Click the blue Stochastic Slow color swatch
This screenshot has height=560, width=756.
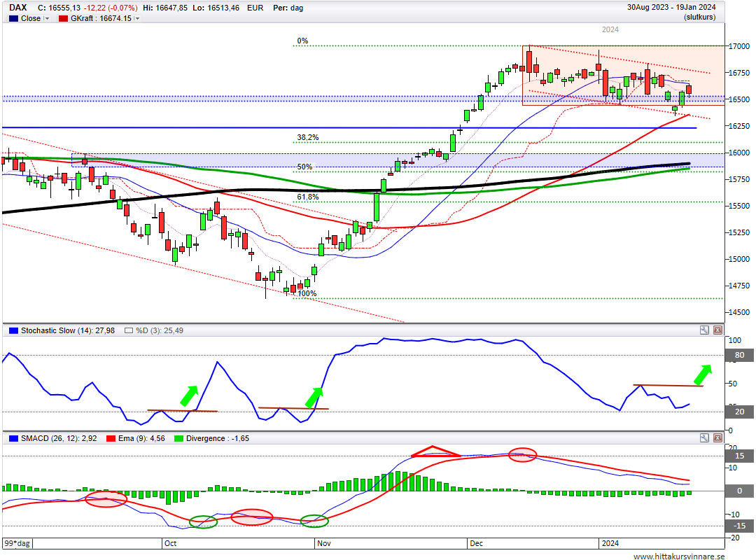(x=13, y=330)
